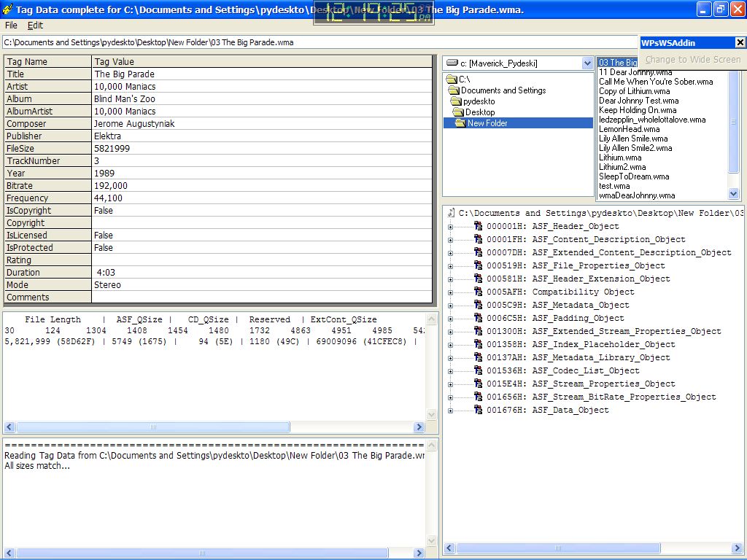Click the ASF_Header_Object node icon
The width and height of the screenshot is (747, 560).
[479, 226]
